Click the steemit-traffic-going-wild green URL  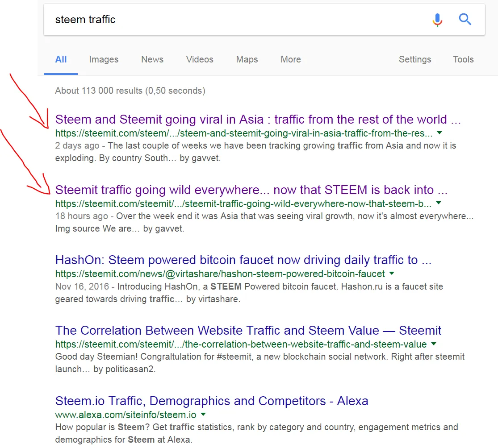point(243,203)
